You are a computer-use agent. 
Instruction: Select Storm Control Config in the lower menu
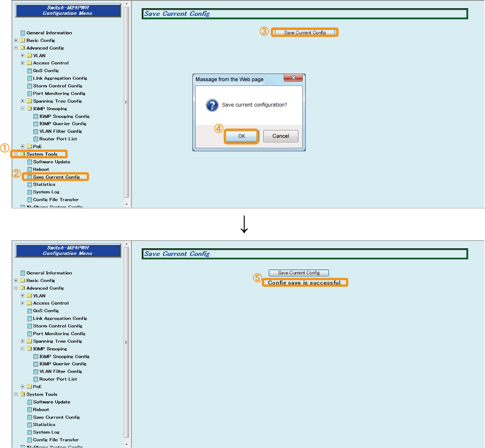(x=58, y=326)
